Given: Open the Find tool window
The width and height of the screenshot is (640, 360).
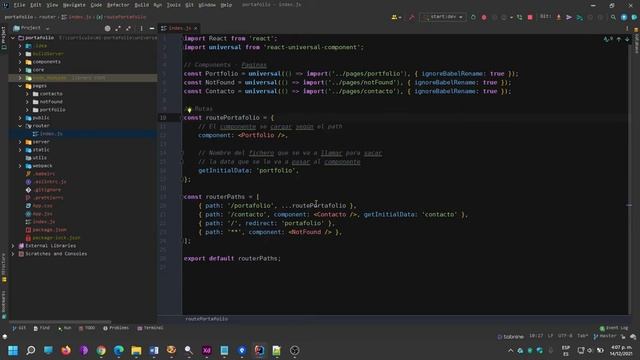Looking at the screenshot, I should (x=42, y=328).
